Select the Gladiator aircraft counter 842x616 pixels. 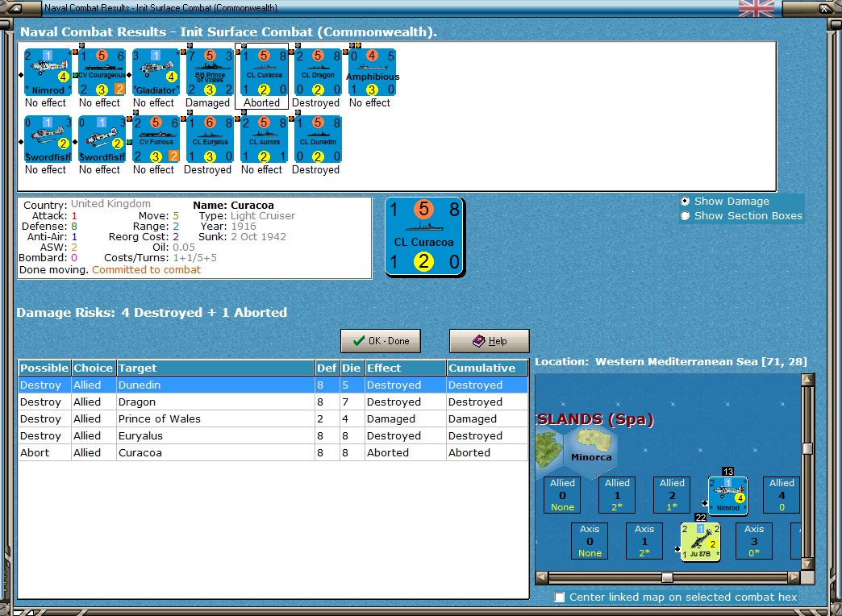[x=156, y=73]
